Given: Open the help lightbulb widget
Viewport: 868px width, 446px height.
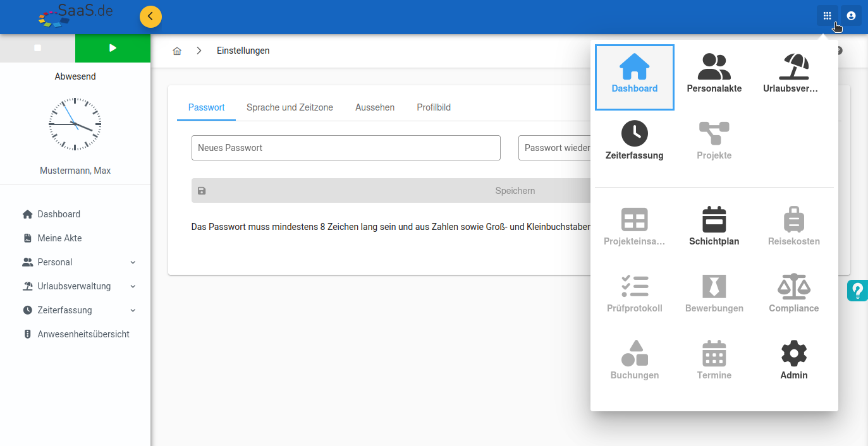Looking at the screenshot, I should click(x=857, y=291).
